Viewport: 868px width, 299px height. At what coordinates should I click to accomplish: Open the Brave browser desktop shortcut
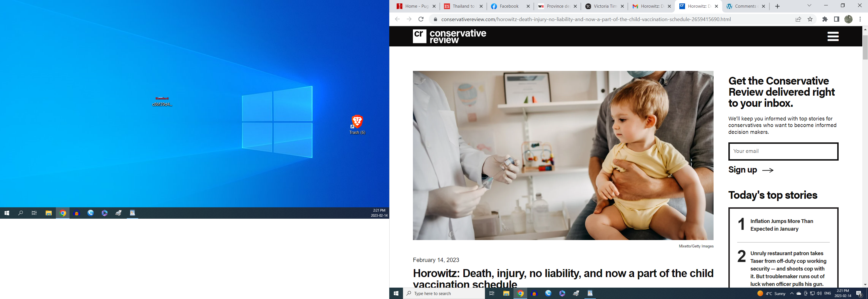click(357, 122)
